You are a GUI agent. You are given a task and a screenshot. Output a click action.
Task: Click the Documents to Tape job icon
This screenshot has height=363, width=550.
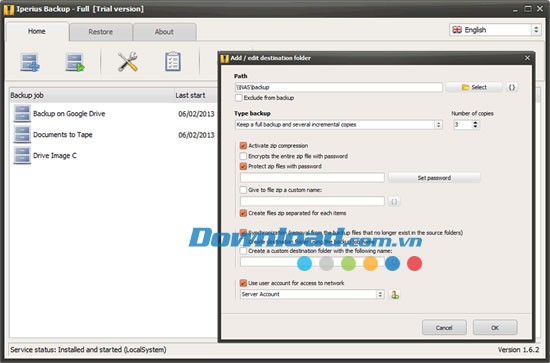click(22, 135)
